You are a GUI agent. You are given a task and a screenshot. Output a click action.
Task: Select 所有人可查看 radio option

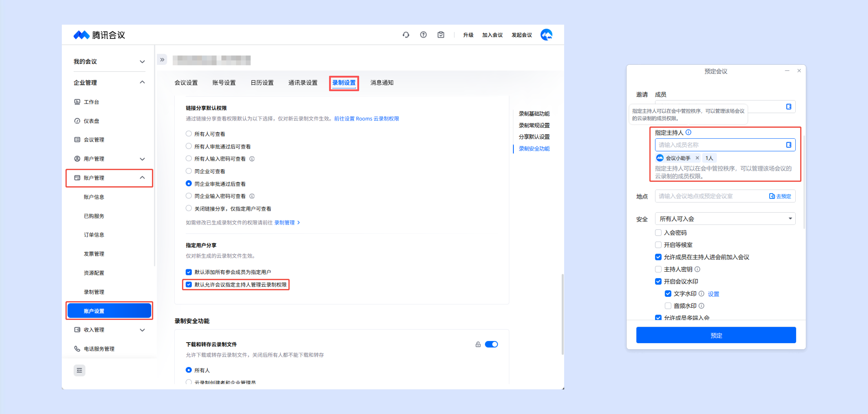point(189,134)
